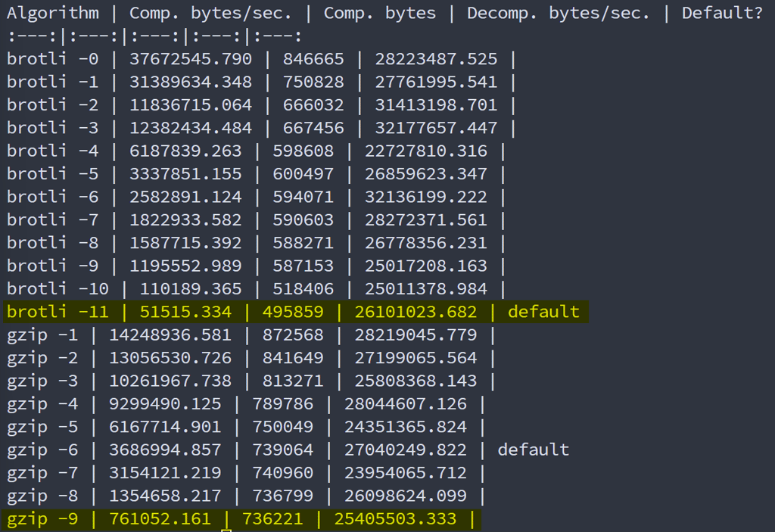Click the 'gzip -8' row label
Viewport: 775px width, 532px height.
(x=42, y=496)
